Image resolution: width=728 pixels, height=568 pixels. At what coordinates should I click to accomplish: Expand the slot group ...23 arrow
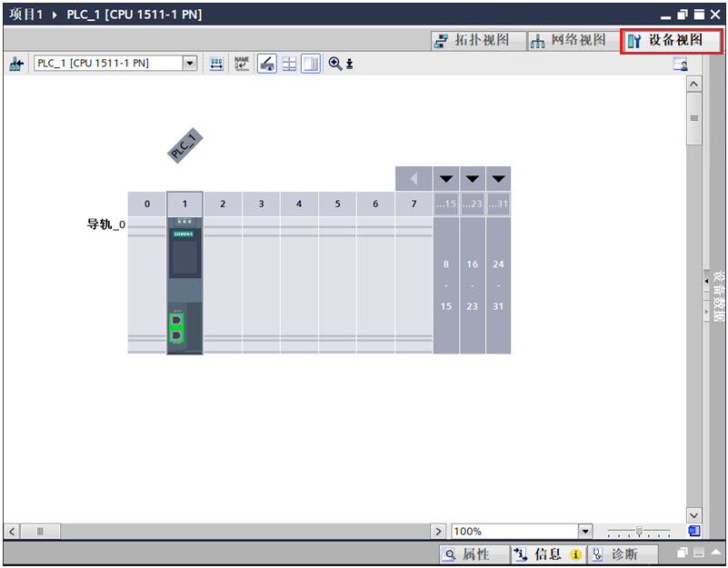click(x=473, y=179)
